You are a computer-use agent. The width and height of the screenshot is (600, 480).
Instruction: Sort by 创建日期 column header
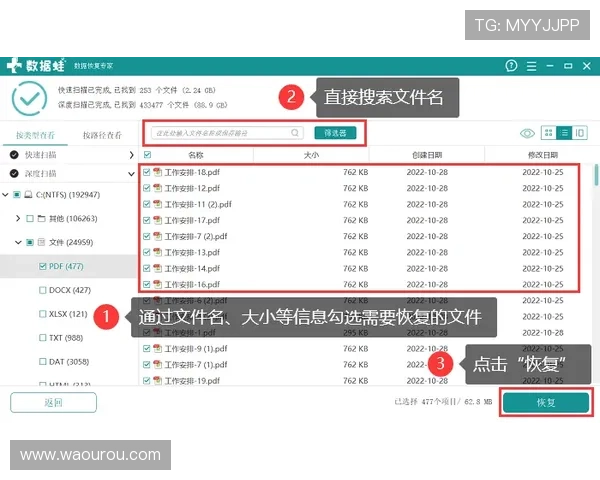[x=427, y=155]
